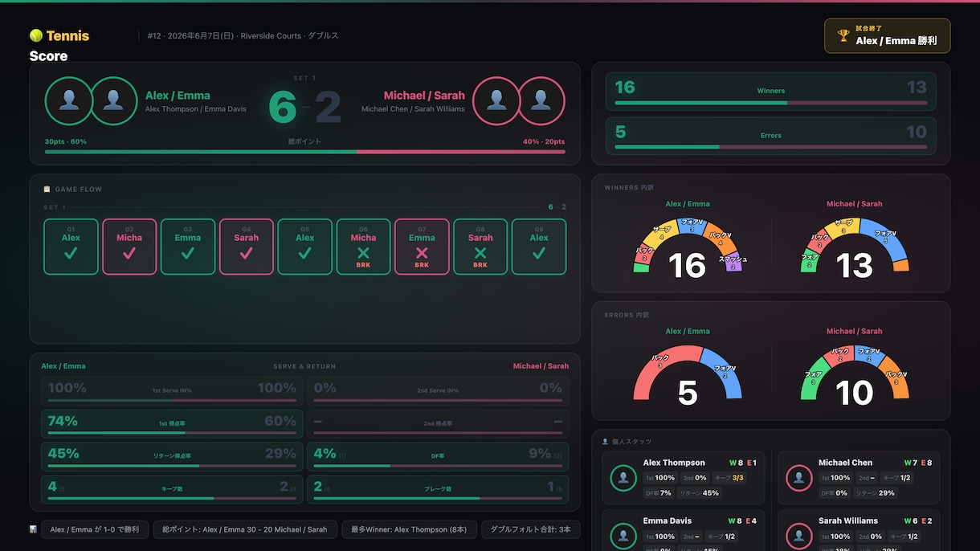Open the Alex / Emma 勝利 result banner
Image resolution: width=980 pixels, height=551 pixels.
pyautogui.click(x=887, y=36)
